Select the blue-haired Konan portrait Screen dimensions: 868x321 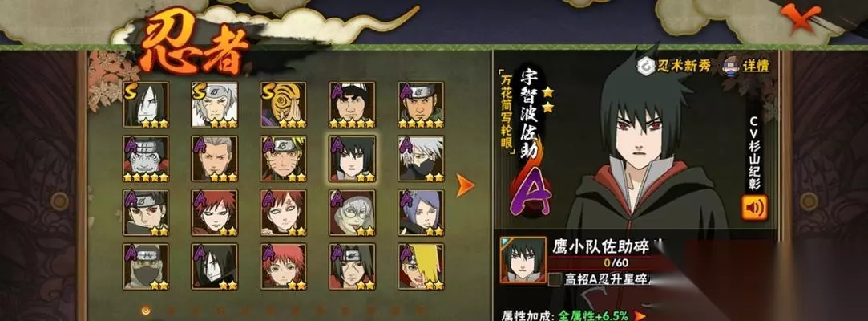coord(421,213)
